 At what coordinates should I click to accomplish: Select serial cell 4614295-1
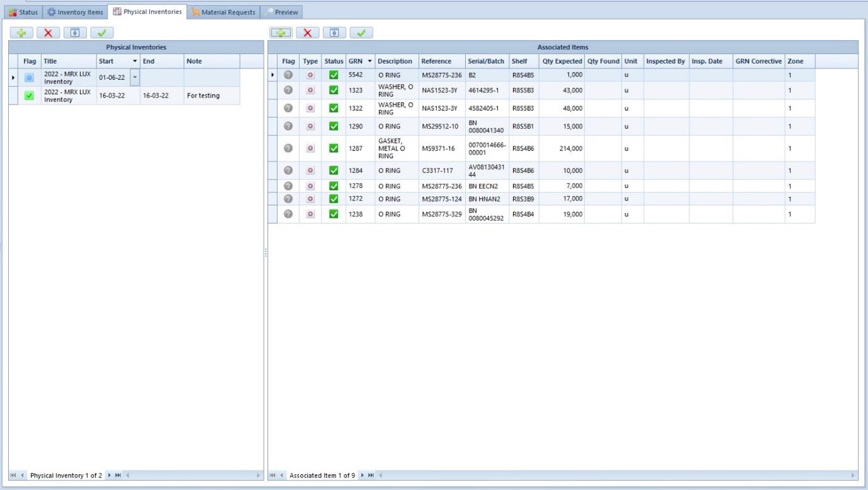487,90
